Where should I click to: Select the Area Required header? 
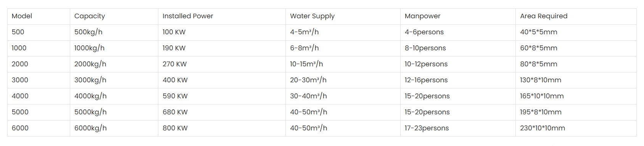click(x=576, y=16)
